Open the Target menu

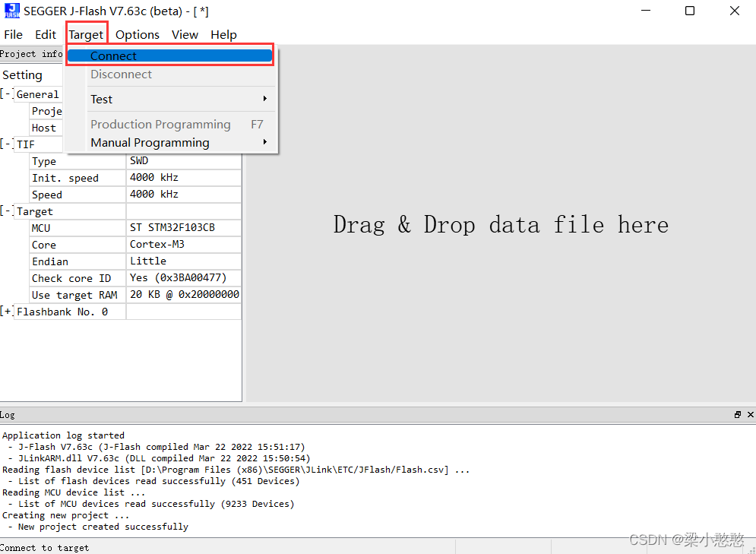tap(86, 35)
